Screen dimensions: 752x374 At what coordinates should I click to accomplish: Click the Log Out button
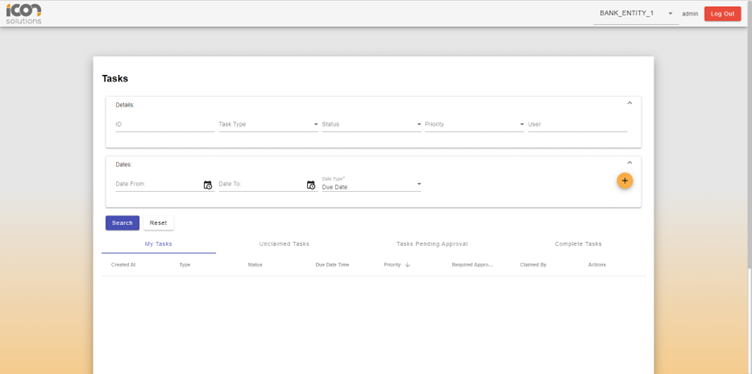pyautogui.click(x=722, y=14)
